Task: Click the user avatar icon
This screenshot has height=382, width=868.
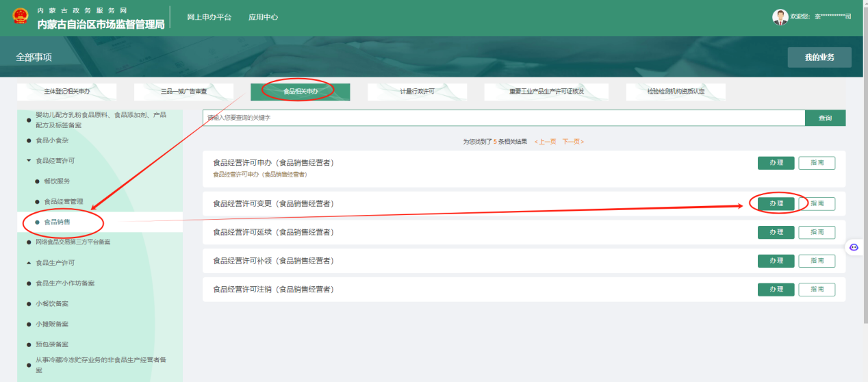Action: click(780, 17)
